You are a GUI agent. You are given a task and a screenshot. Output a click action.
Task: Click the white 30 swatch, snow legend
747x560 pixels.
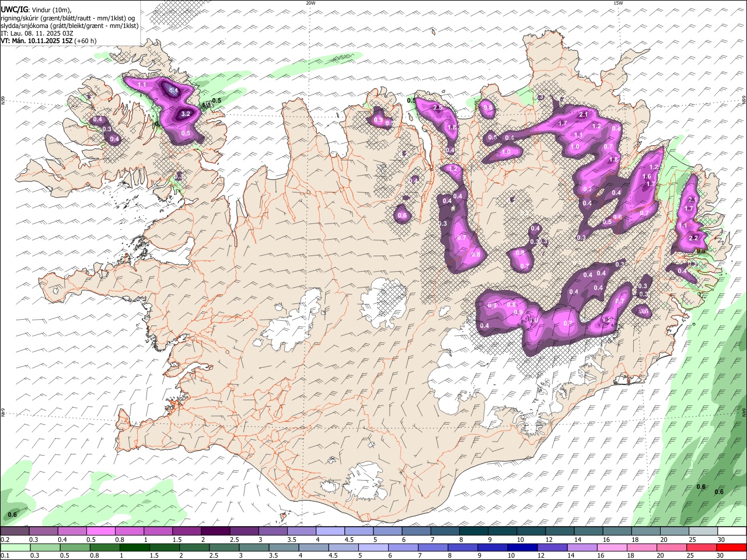click(732, 531)
